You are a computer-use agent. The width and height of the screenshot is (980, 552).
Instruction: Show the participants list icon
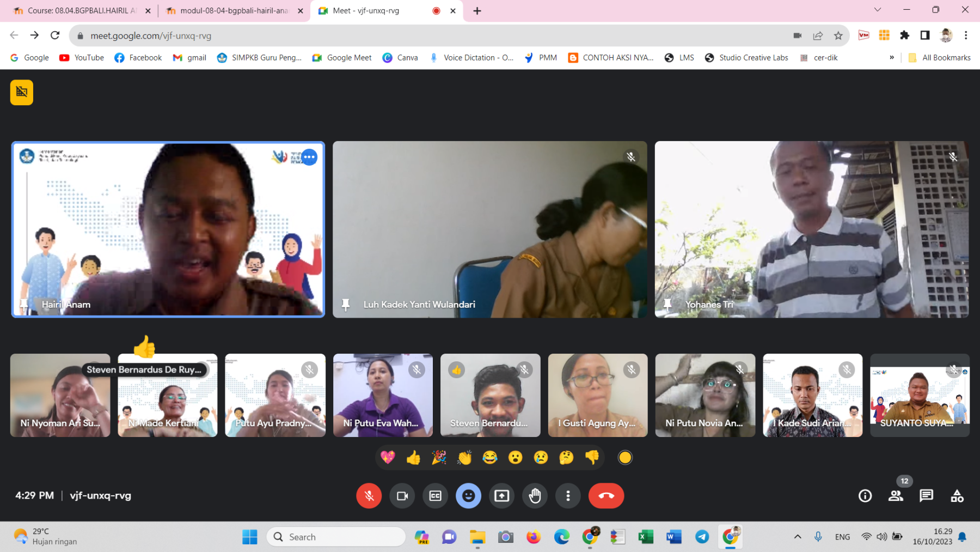(x=896, y=496)
